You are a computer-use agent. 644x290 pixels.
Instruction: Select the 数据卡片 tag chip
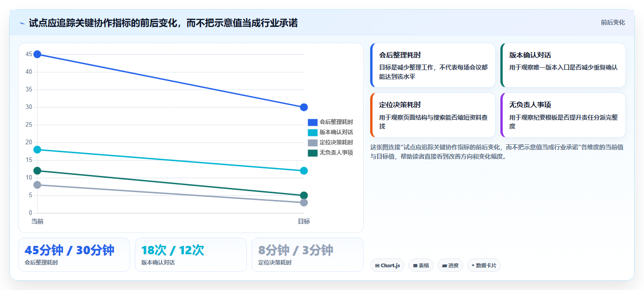coord(484,265)
